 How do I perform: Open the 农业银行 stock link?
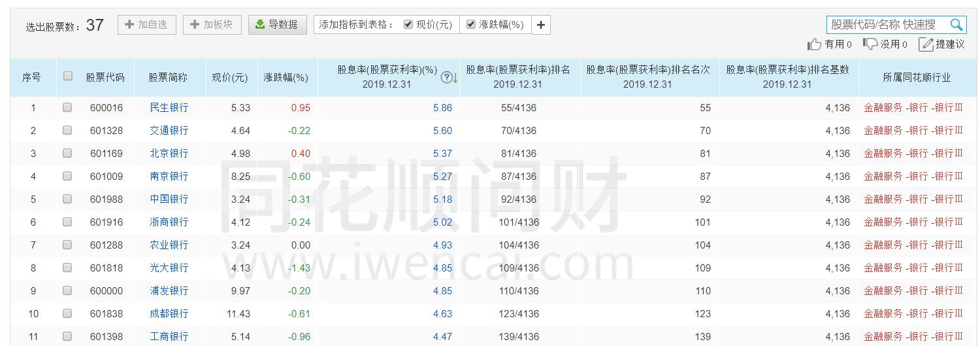[x=169, y=245]
